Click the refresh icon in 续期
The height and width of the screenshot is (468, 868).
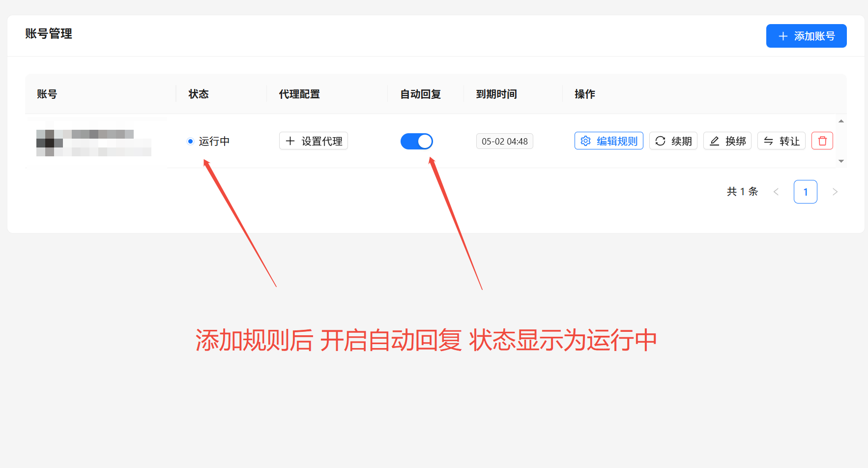pos(660,141)
